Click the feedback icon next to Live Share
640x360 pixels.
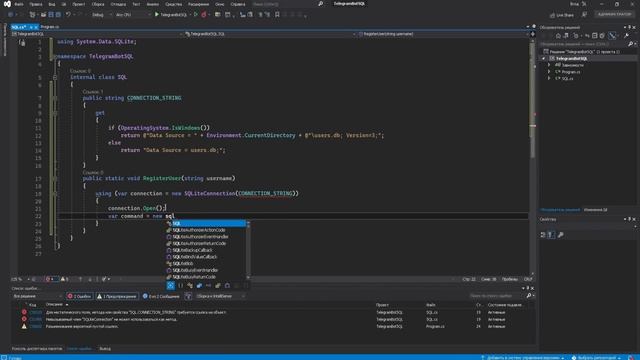(x=584, y=15)
